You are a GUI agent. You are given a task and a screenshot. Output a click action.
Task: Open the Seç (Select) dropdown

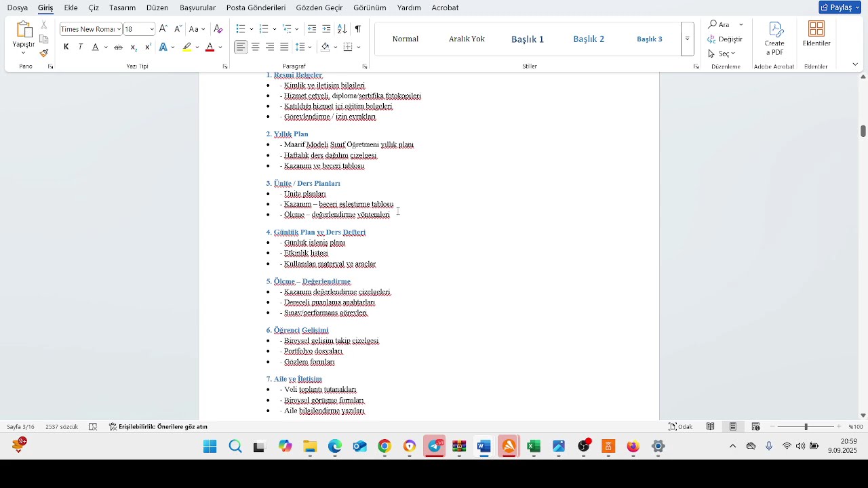(722, 54)
